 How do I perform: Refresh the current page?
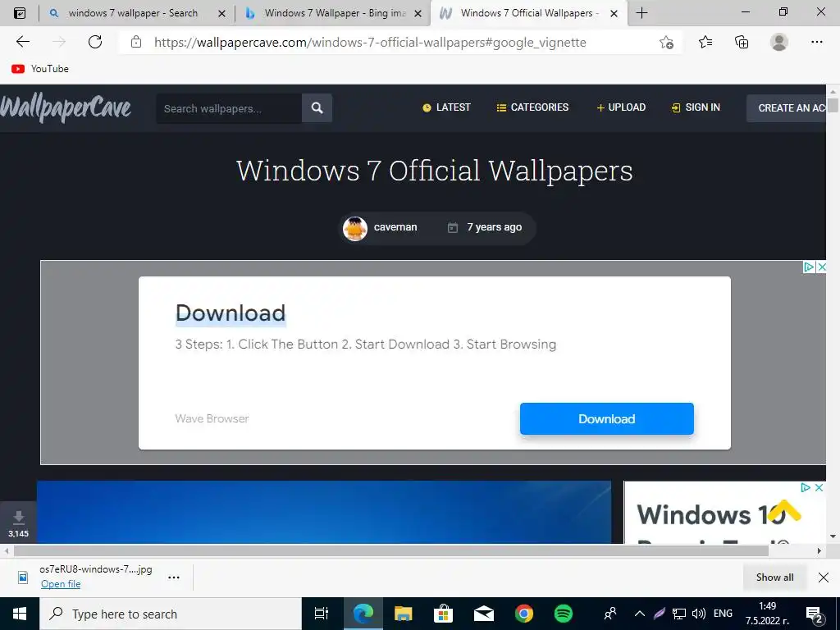click(x=95, y=42)
